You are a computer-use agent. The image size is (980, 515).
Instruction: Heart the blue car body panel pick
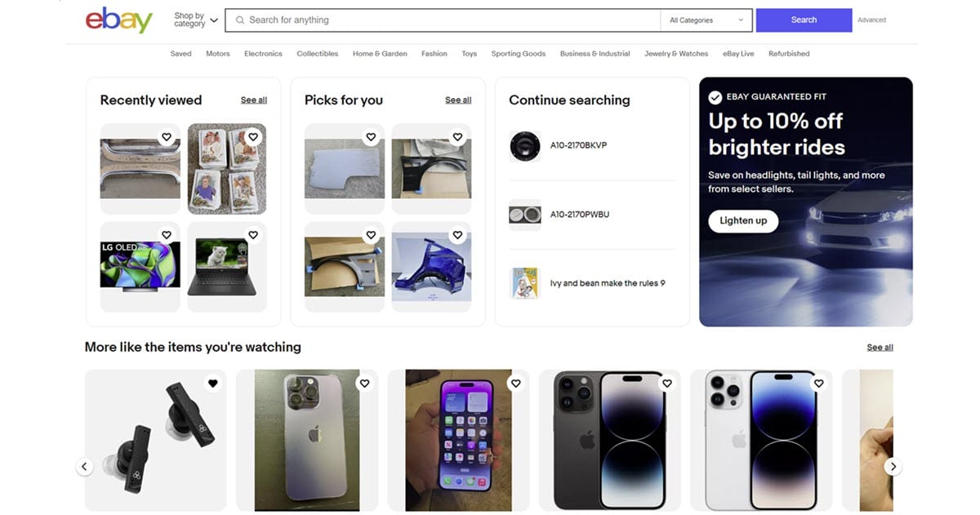[457, 235]
